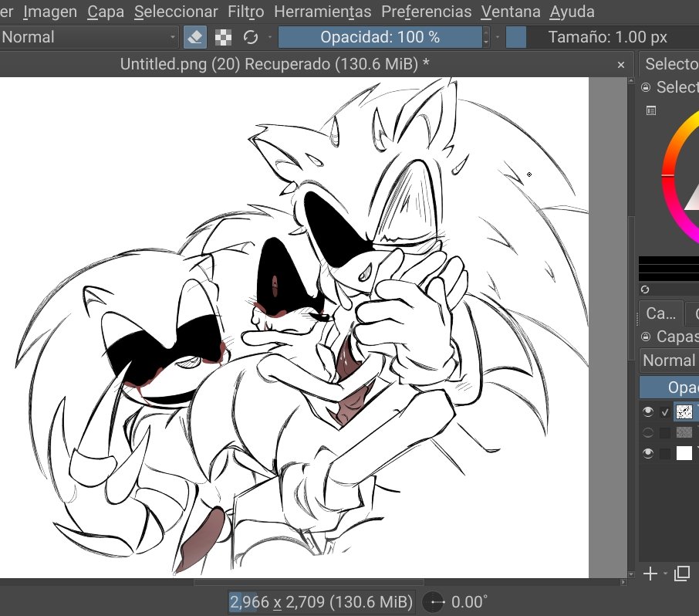Edit the 0.00° rotation angle field
This screenshot has width=699, height=616.
pos(469,602)
